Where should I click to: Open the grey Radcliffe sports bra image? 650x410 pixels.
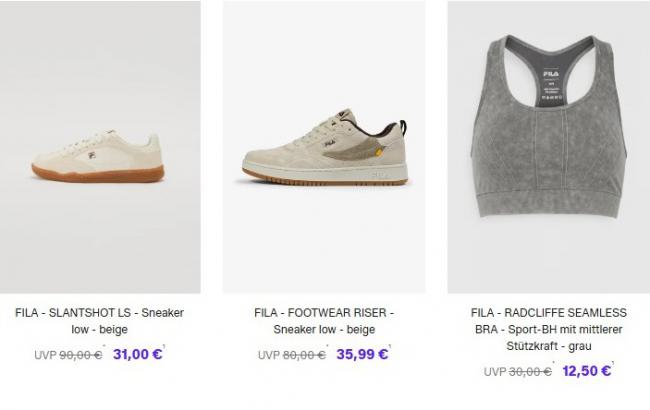click(x=549, y=147)
